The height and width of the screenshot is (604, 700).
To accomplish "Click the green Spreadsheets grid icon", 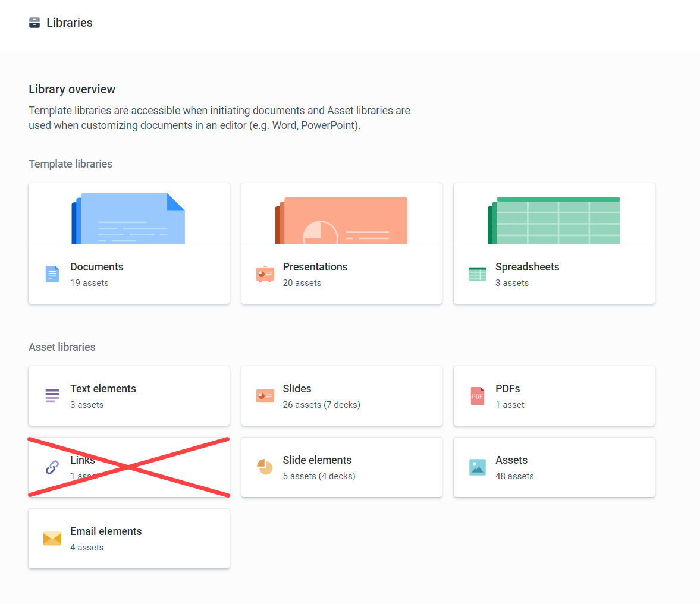I will (x=477, y=274).
